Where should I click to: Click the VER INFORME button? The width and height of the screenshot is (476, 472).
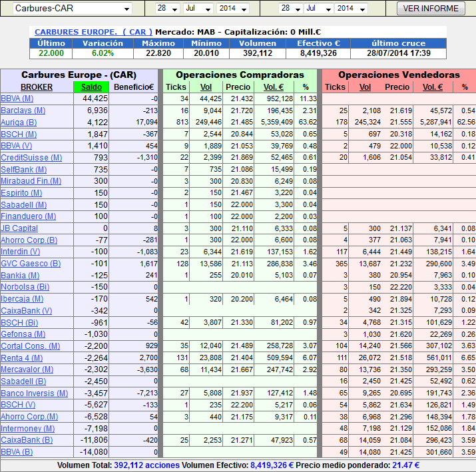(x=431, y=9)
